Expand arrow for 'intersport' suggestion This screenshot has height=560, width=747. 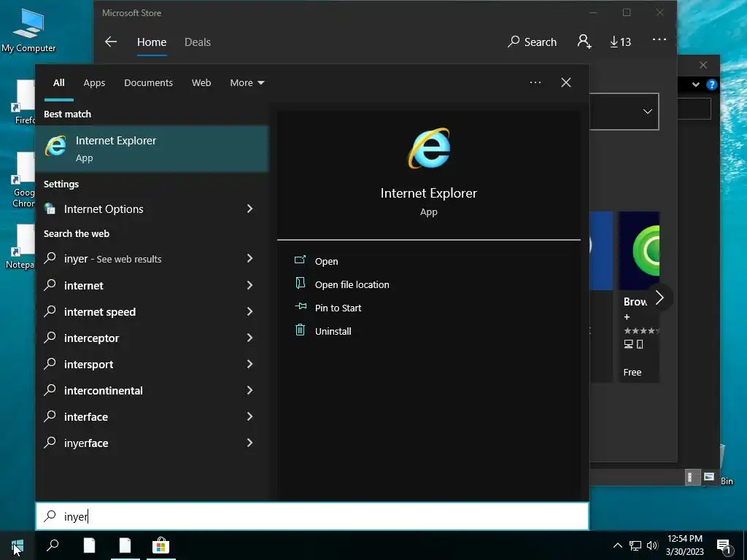[x=249, y=364]
